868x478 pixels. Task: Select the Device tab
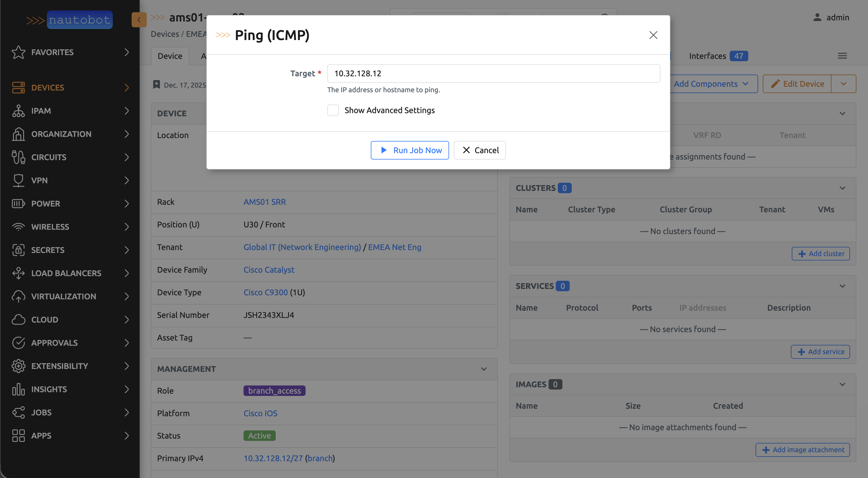click(x=170, y=56)
